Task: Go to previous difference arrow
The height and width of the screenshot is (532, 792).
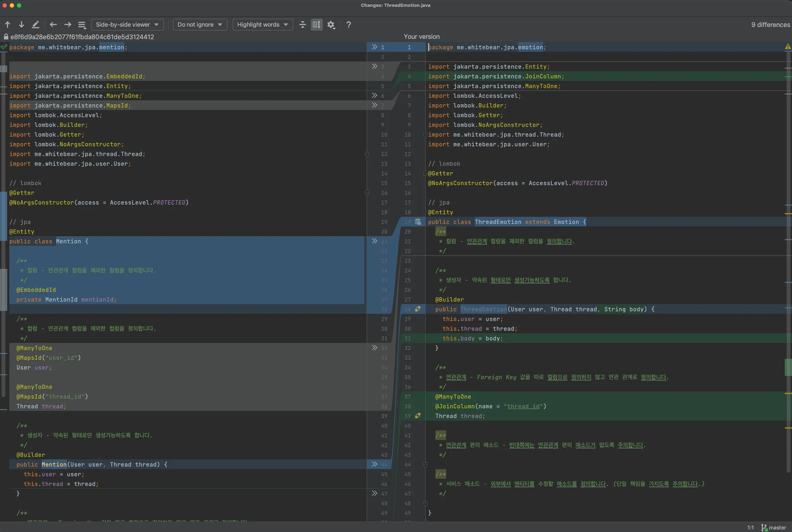Action: coord(8,25)
